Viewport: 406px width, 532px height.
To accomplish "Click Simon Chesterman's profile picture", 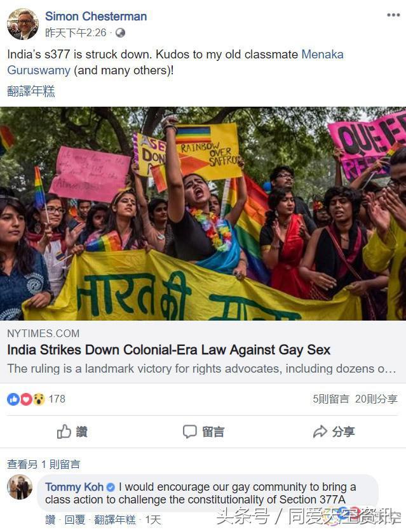I will point(23,24).
